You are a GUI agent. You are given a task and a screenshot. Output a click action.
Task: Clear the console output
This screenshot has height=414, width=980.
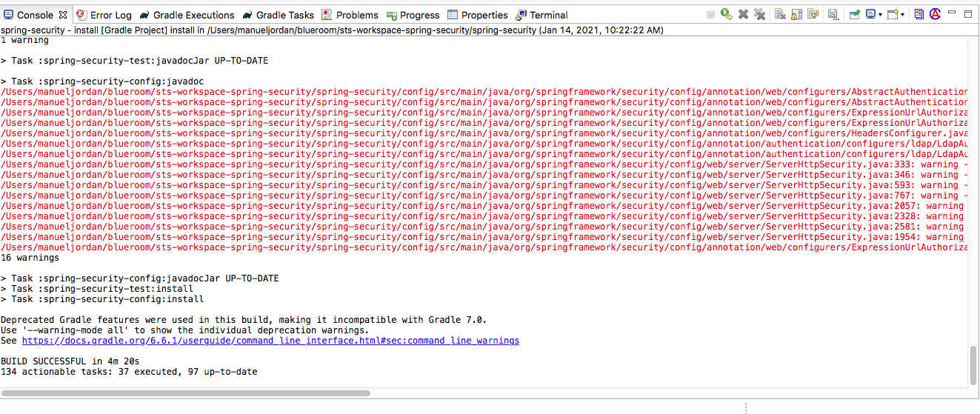(780, 15)
